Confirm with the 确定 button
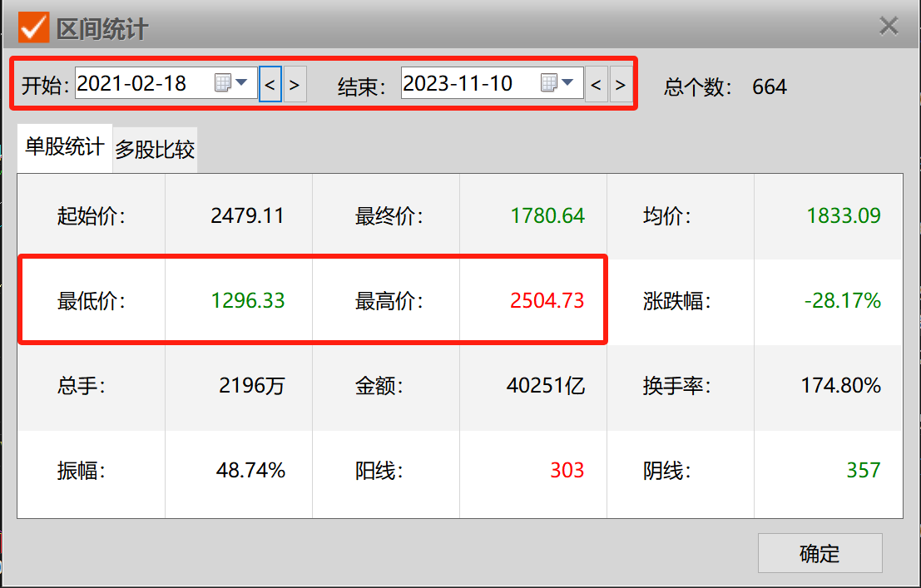Image resolution: width=921 pixels, height=588 pixels. pos(820,553)
